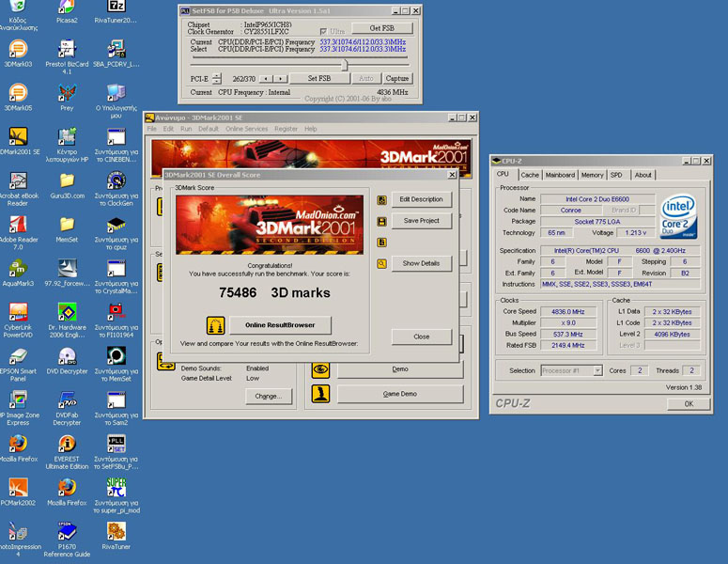Screen dimensions: 728x564
Task: Click the yellow Online ResultBrowser icon
Action: click(x=215, y=325)
